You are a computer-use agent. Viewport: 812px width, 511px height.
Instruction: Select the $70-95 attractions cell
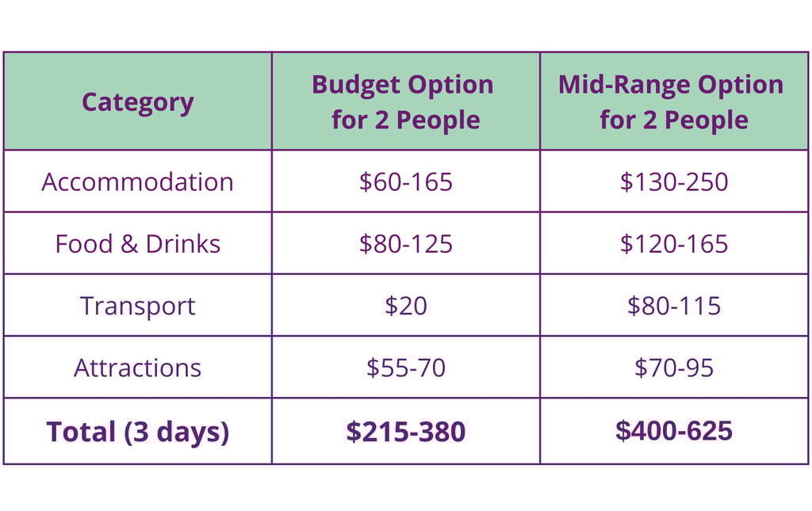[x=674, y=368]
